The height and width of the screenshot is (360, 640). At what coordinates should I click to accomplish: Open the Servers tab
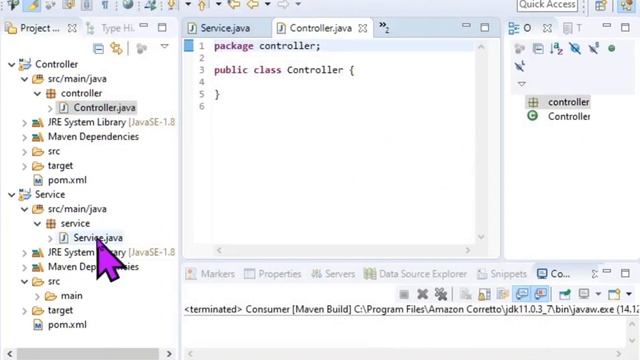(333, 274)
